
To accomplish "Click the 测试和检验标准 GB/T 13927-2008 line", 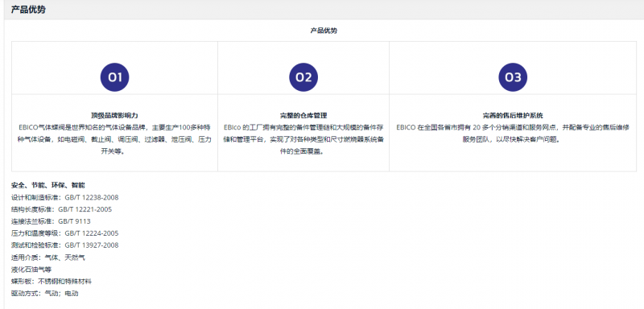I will point(65,245).
